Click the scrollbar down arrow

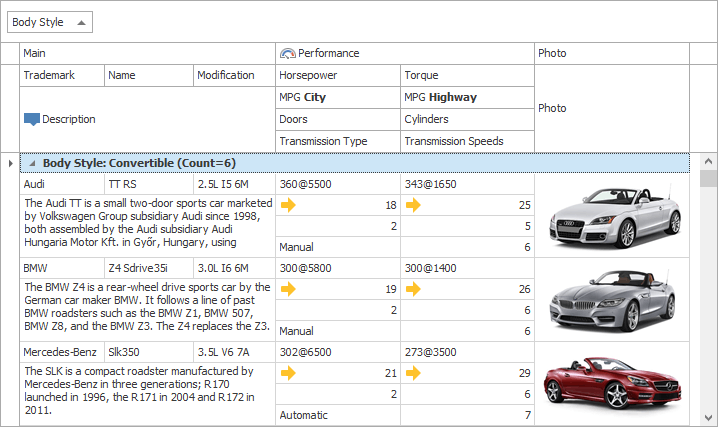(708, 417)
